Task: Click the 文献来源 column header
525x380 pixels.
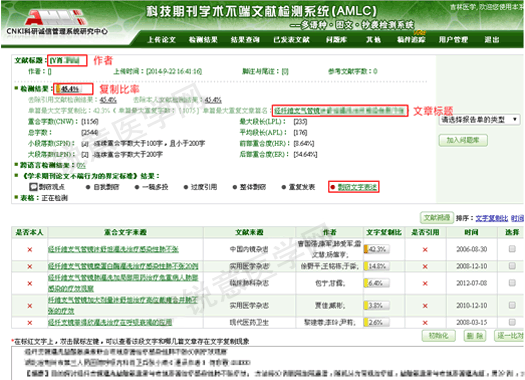Action: [249, 232]
